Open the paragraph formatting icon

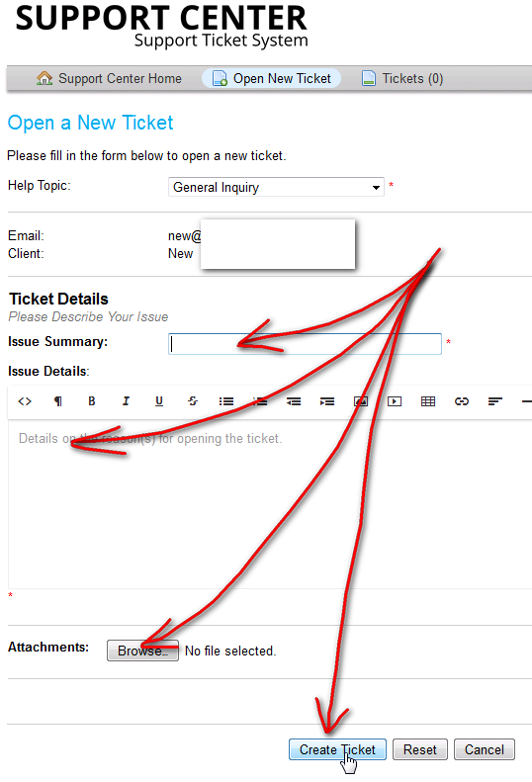[58, 401]
